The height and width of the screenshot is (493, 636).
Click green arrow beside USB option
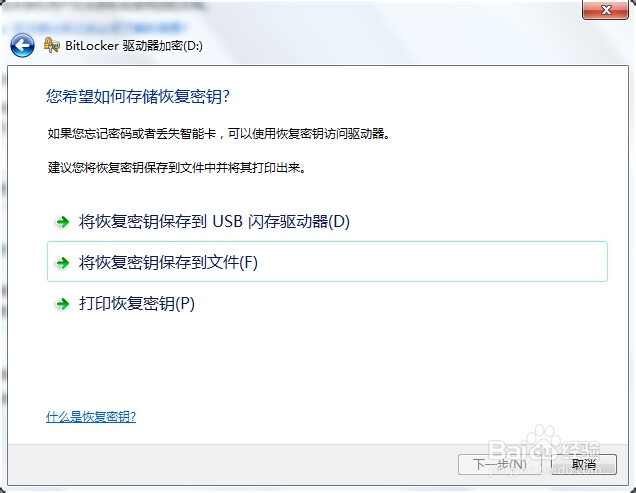pyautogui.click(x=62, y=222)
